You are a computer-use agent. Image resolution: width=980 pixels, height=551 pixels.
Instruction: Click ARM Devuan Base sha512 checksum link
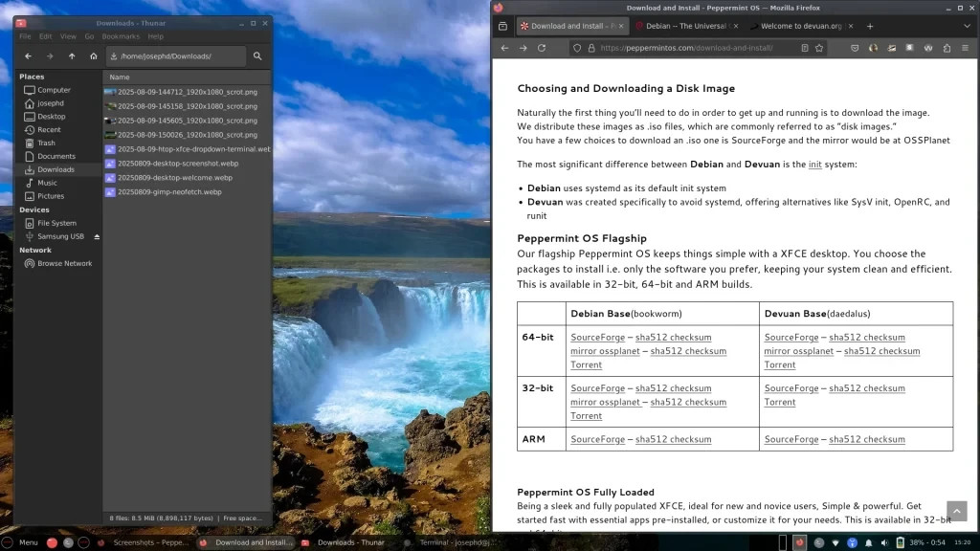click(867, 439)
